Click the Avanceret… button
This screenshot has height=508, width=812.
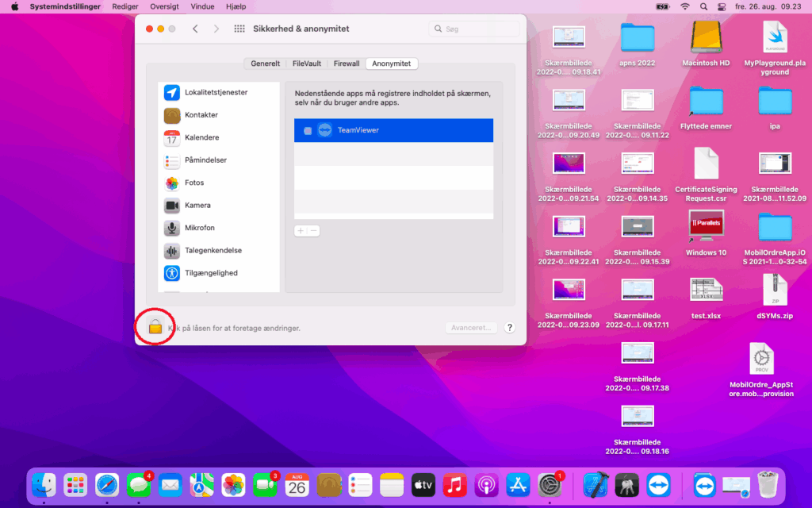(472, 327)
